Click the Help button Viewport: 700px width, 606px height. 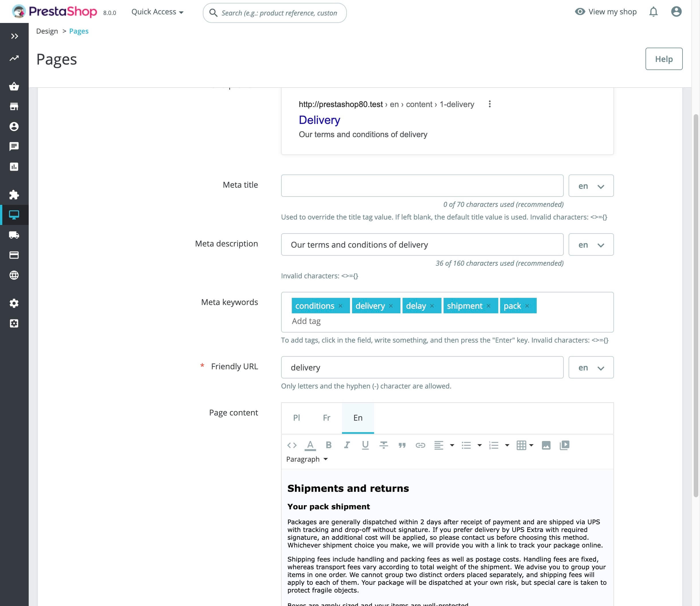tap(664, 59)
